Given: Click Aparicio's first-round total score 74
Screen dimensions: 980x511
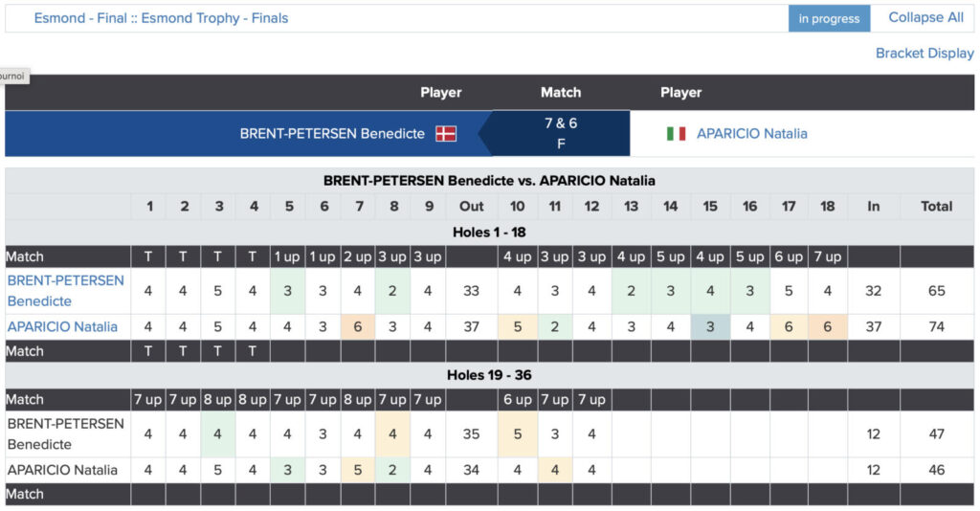Looking at the screenshot, I should tap(937, 326).
